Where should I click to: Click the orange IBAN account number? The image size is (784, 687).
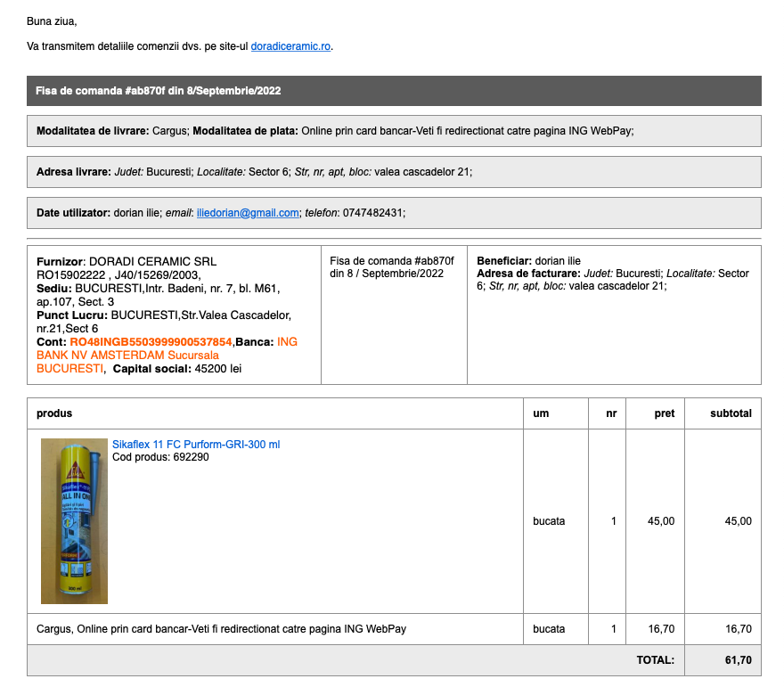[x=151, y=341]
